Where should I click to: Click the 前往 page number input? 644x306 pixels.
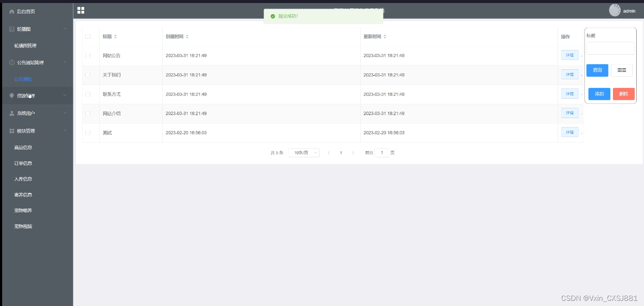coord(382,153)
